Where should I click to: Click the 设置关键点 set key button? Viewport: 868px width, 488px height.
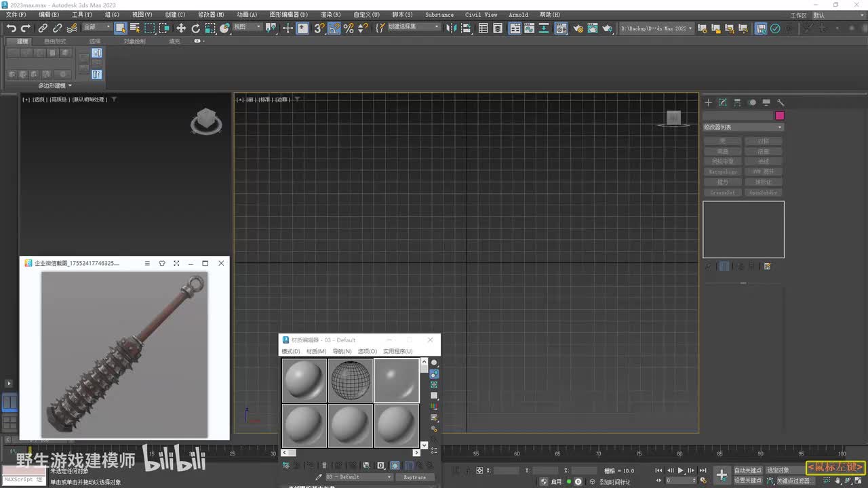tap(748, 481)
